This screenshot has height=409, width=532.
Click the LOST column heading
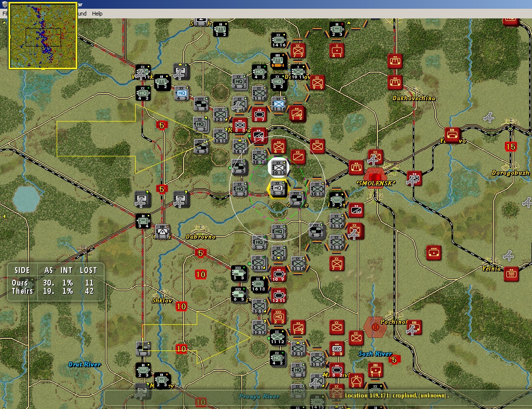tap(89, 270)
